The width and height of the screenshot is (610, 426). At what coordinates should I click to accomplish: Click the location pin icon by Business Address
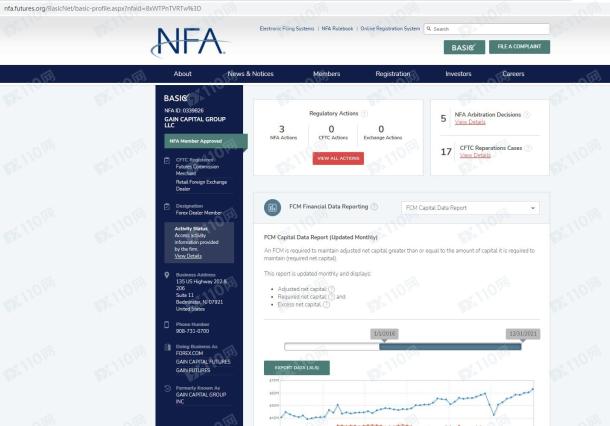coord(167,275)
